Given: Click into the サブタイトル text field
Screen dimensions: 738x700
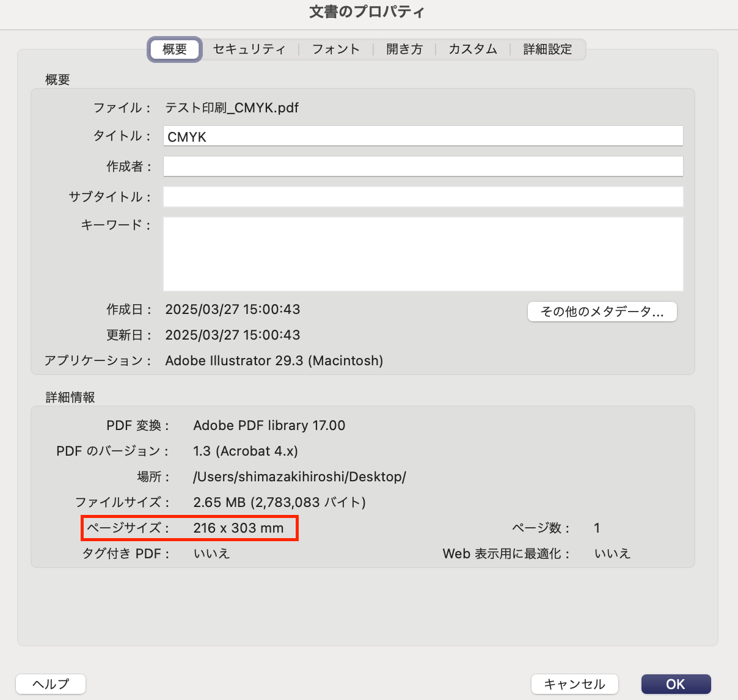Looking at the screenshot, I should coord(423,197).
